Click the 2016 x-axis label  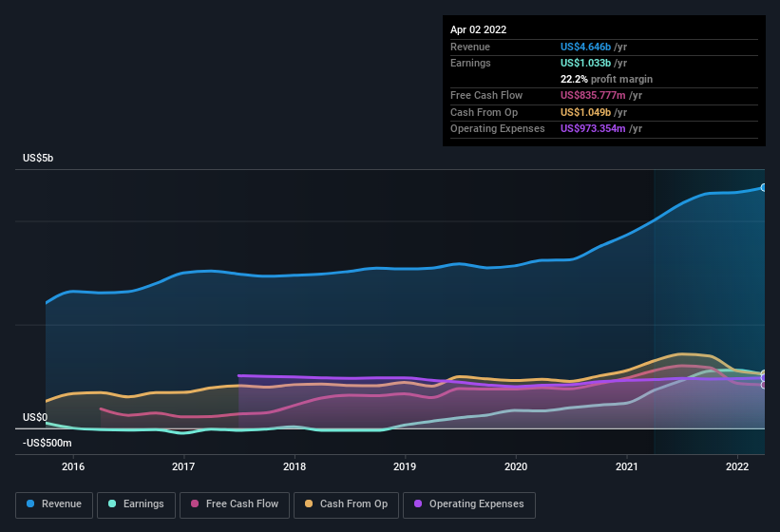[73, 466]
